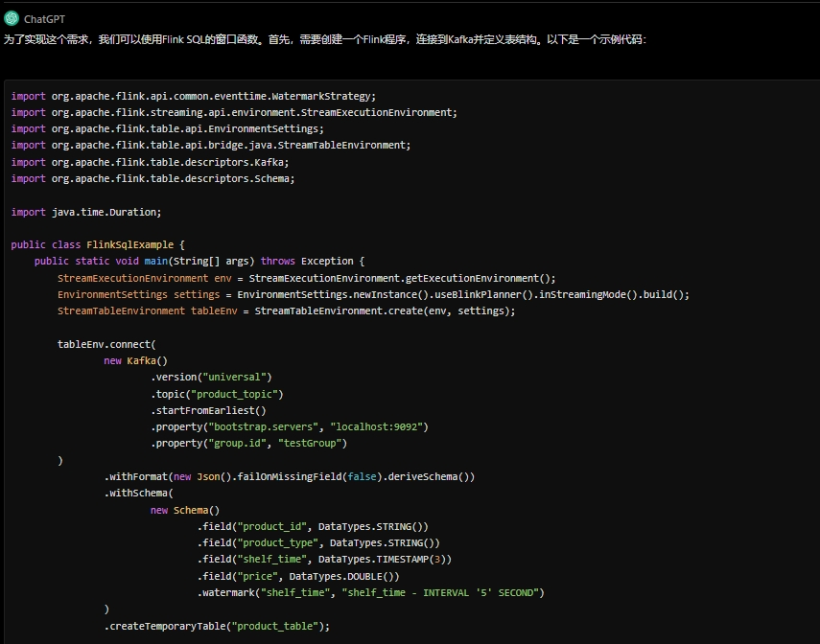Viewport: 820px width, 644px height.
Task: Click the ChatGPT logo icon
Action: tap(12, 19)
